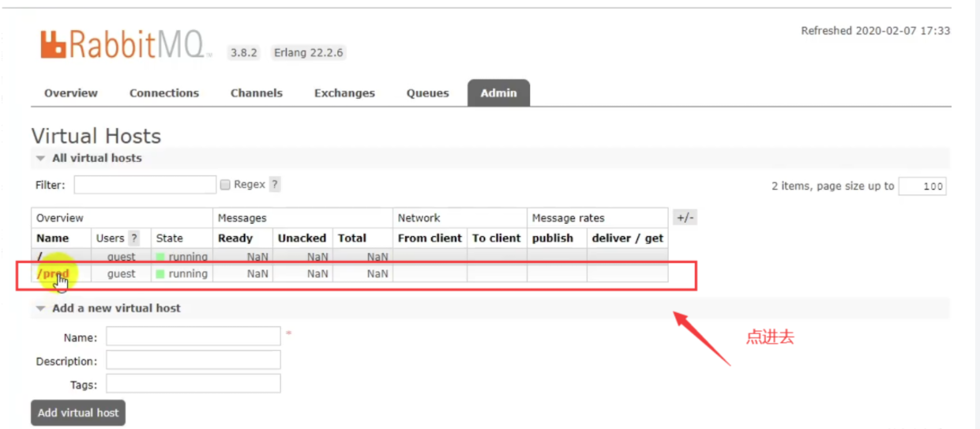
Task: Sort by the publish column header
Action: pos(553,238)
